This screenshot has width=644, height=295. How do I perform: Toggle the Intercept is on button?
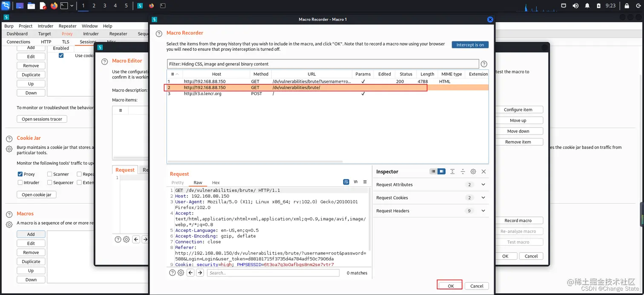coord(470,45)
